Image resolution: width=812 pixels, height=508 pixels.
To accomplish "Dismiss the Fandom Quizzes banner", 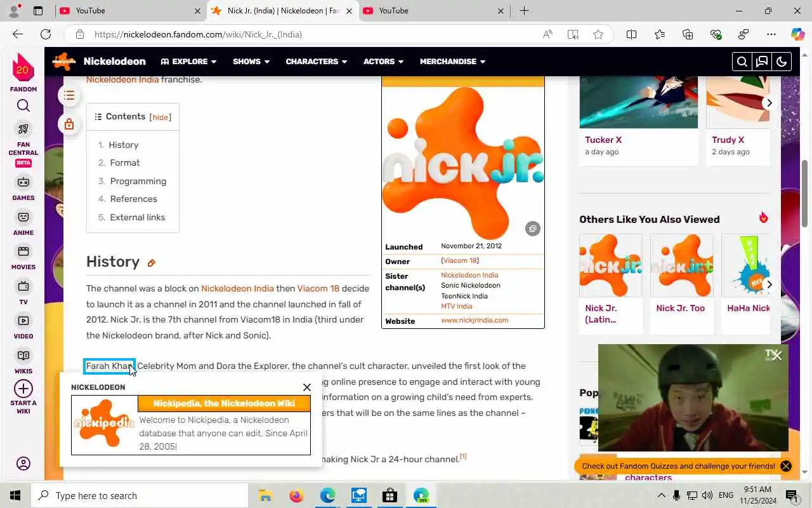I will [785, 466].
